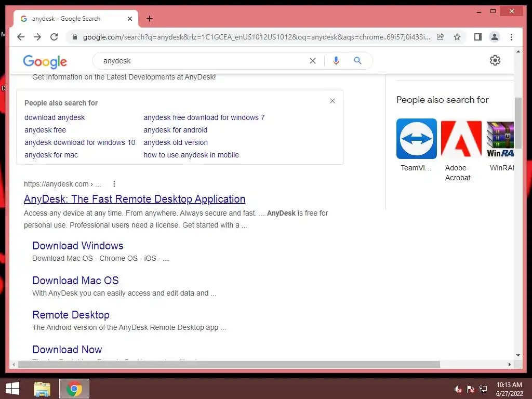The width and height of the screenshot is (532, 399).
Task: Click the muted speaker tray icon
Action: point(458,389)
